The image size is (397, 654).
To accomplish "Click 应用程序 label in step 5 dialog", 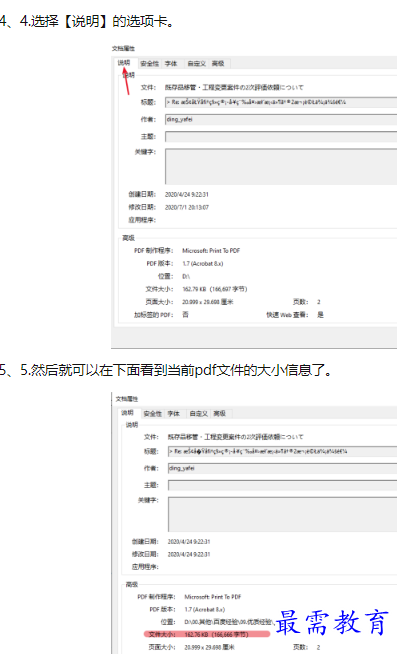I will point(145,567).
